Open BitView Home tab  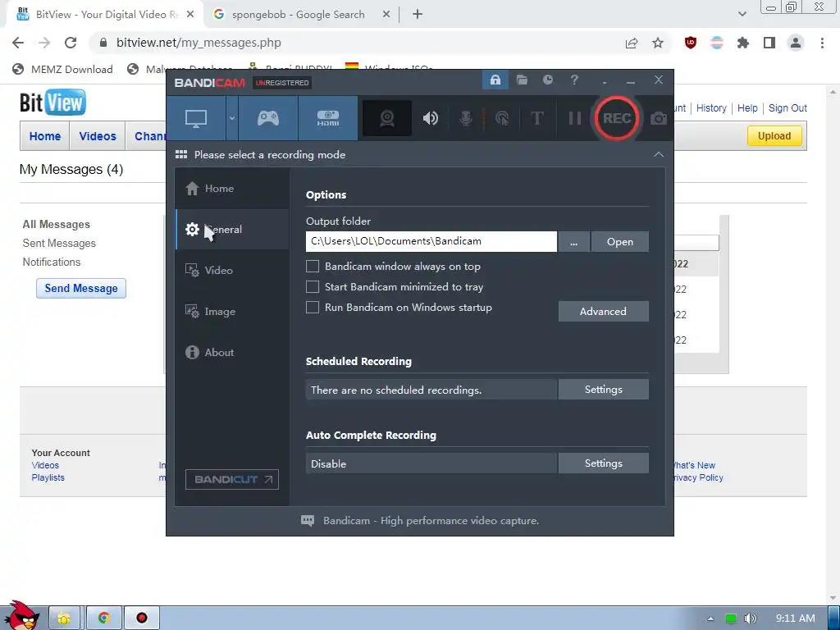pos(45,136)
